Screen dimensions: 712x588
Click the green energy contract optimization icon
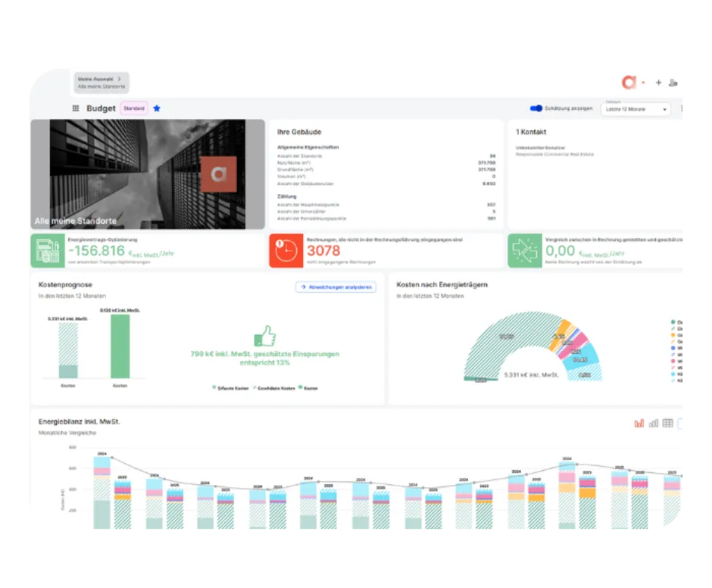tap(48, 250)
